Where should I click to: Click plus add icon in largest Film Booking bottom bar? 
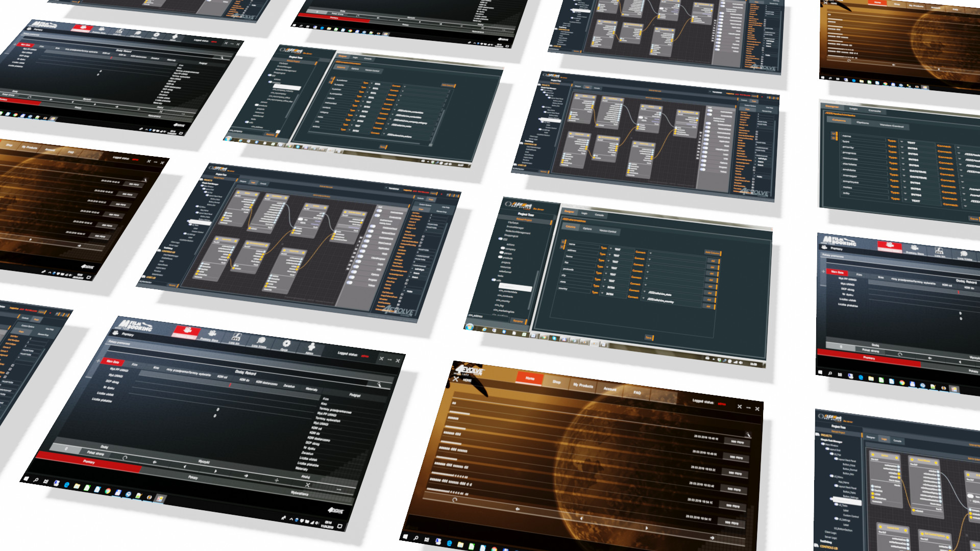[x=277, y=480]
